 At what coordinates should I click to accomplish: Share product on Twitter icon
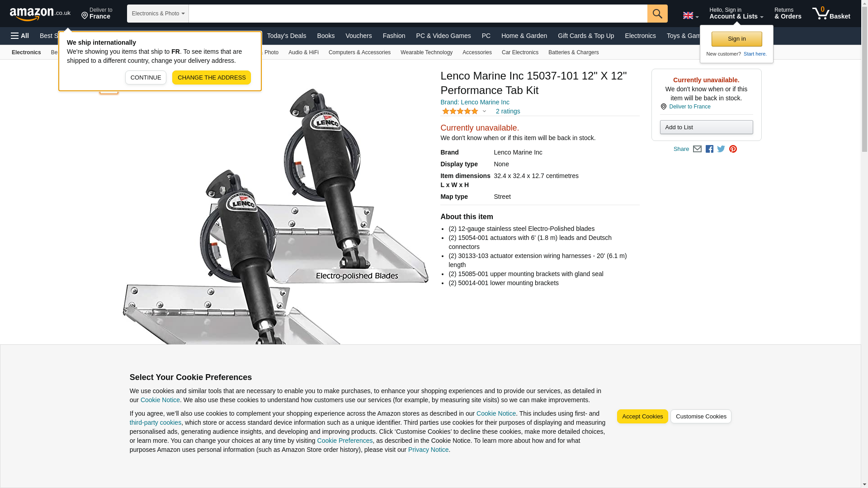(x=721, y=149)
